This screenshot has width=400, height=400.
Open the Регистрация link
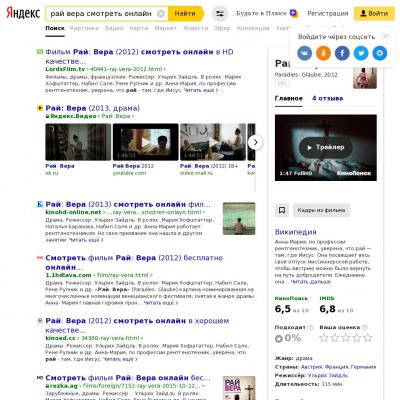[328, 14]
